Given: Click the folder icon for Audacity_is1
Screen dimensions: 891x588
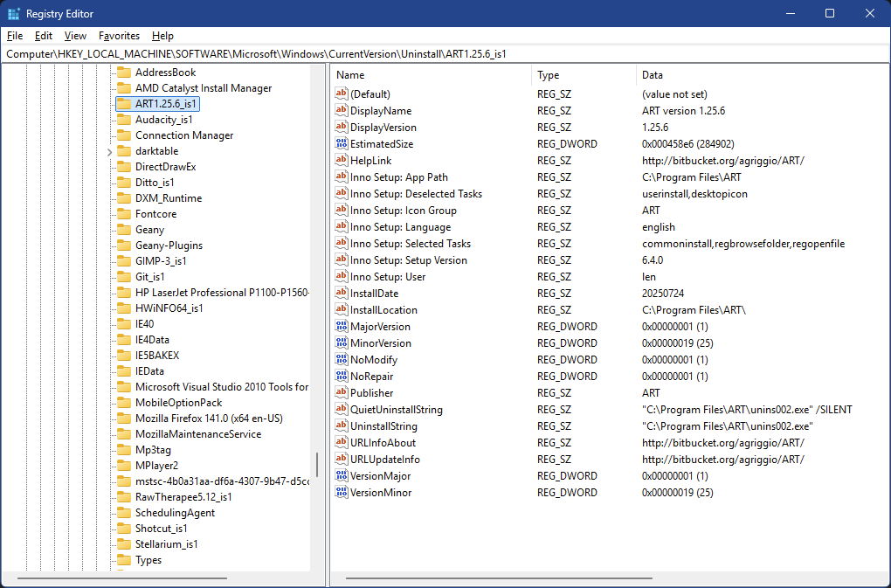Looking at the screenshot, I should coord(123,120).
